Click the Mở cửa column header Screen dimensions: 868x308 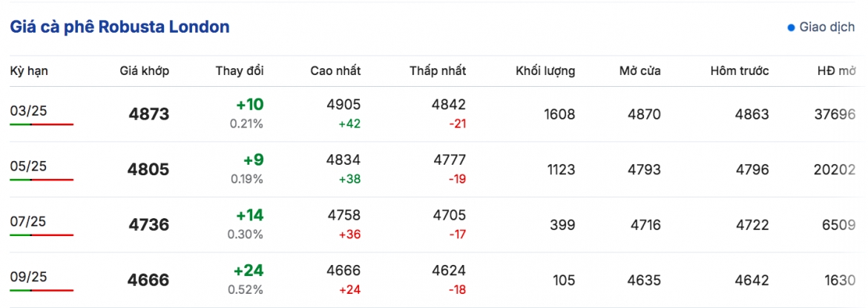640,71
